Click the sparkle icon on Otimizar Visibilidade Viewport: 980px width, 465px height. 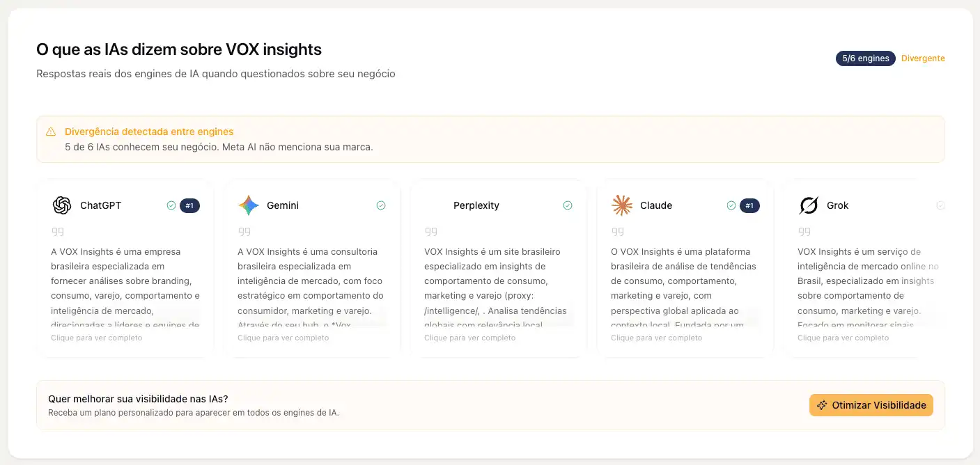[823, 404]
